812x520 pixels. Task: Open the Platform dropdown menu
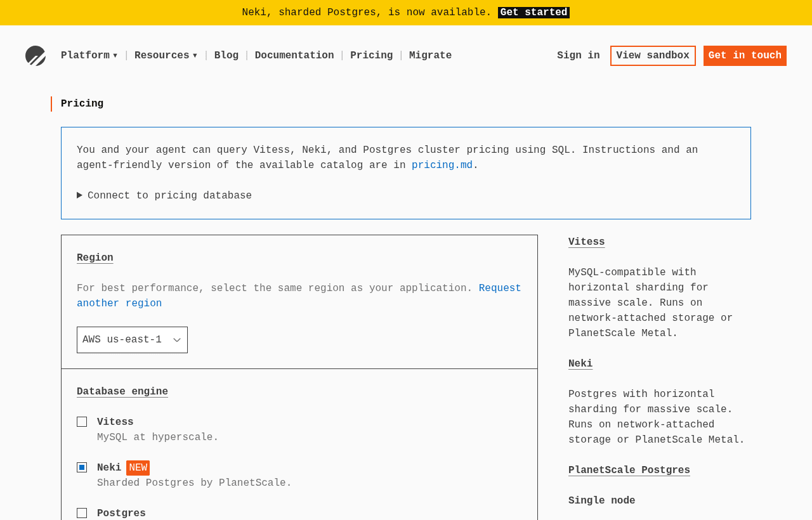coord(89,56)
